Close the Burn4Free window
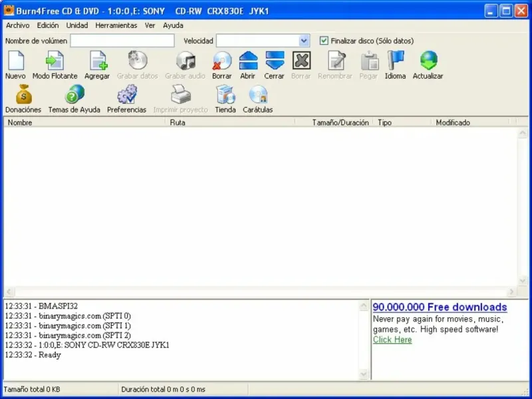The height and width of the screenshot is (399, 532). point(521,11)
